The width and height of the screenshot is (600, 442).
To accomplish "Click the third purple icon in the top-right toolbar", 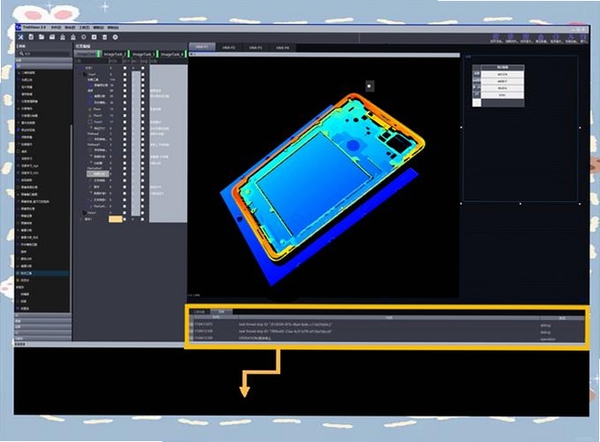I will point(525,37).
